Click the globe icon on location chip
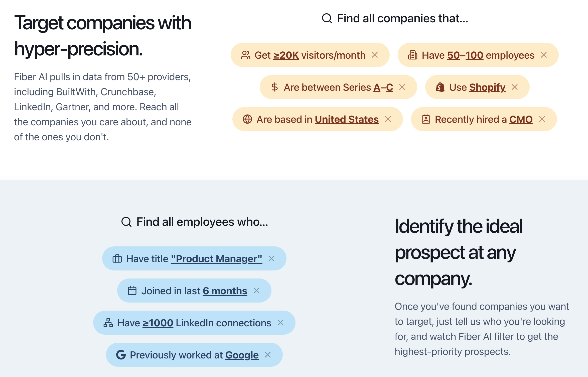The image size is (588, 377). (x=247, y=119)
